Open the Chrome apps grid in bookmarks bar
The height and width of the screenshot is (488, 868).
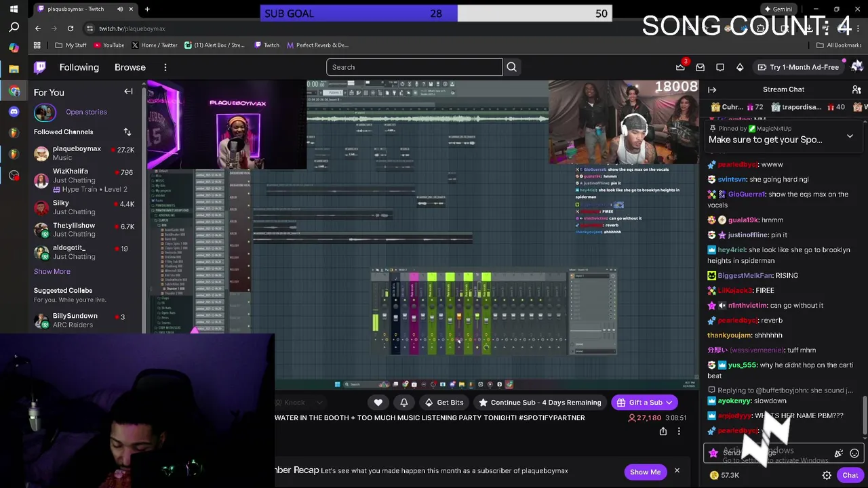37,45
